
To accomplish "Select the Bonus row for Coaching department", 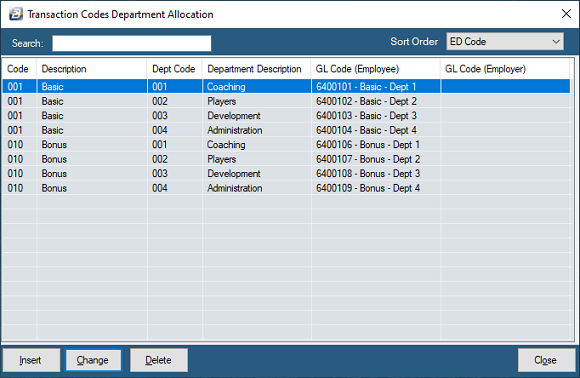I will point(286,145).
